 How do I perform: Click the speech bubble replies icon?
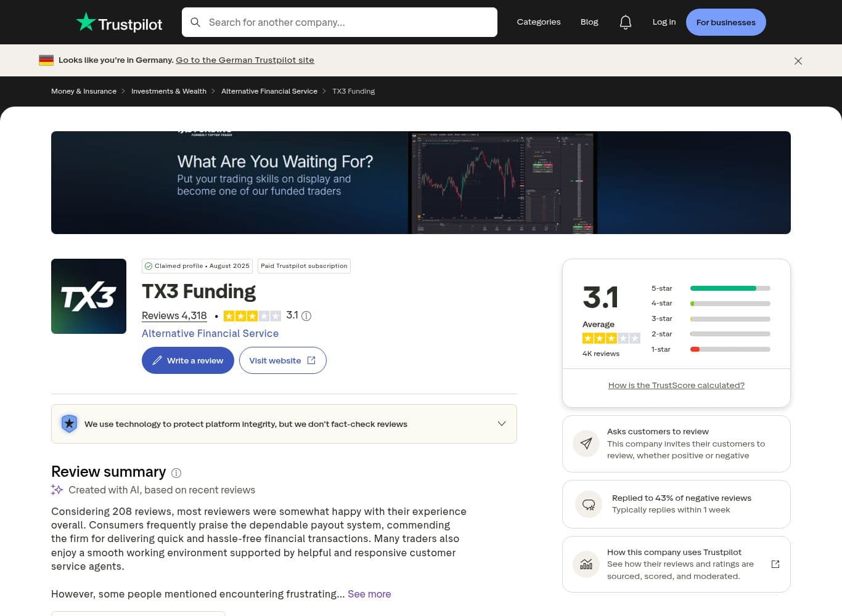point(589,505)
